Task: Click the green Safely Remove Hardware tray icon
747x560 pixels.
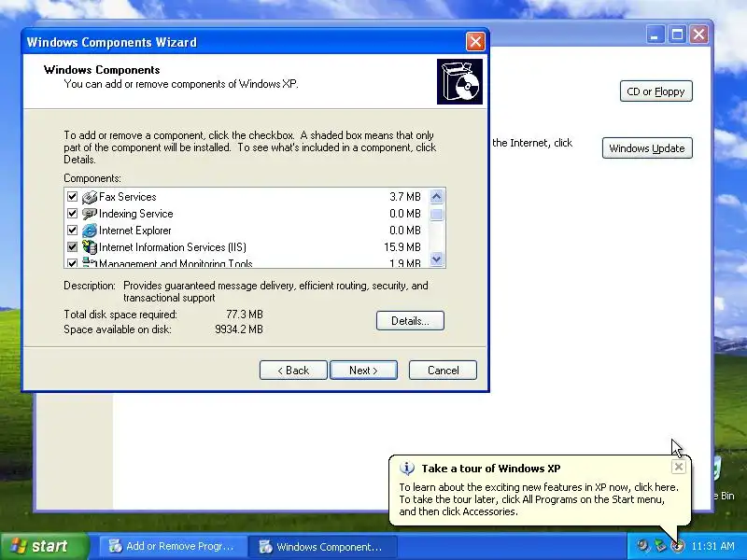Action: (x=660, y=546)
